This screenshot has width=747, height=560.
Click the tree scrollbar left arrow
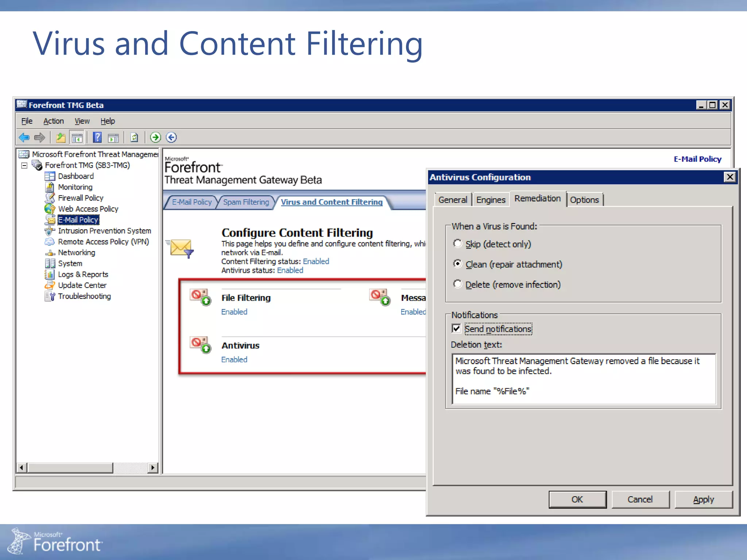[22, 467]
